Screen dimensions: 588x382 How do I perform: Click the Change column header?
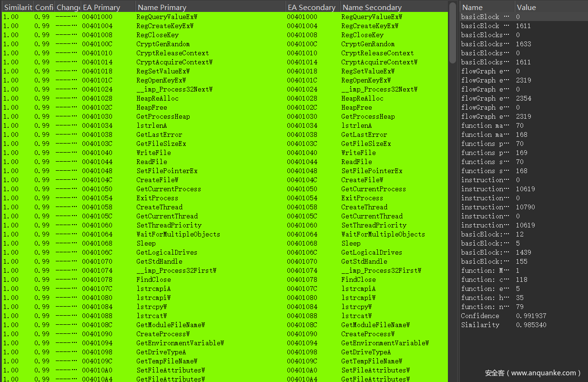click(67, 7)
